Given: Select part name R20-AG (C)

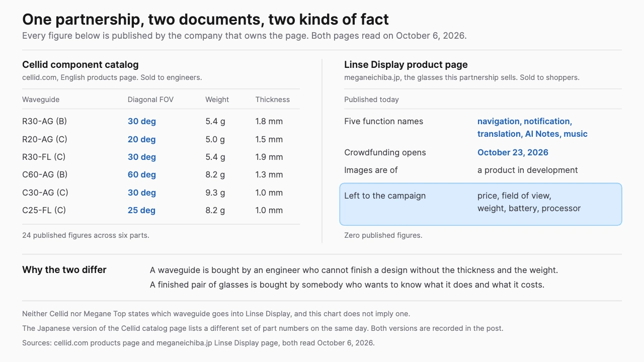Looking at the screenshot, I should (x=45, y=139).
